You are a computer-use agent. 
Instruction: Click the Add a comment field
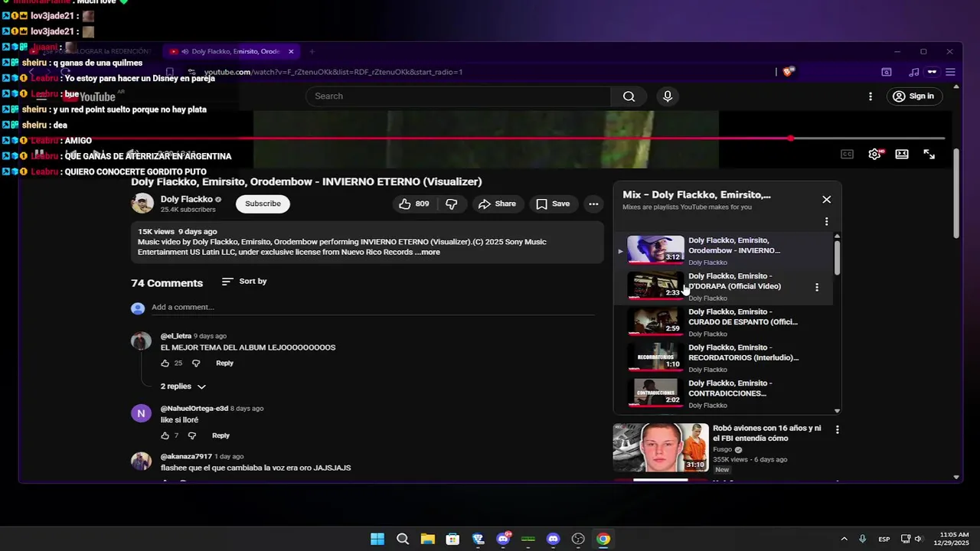(x=373, y=308)
